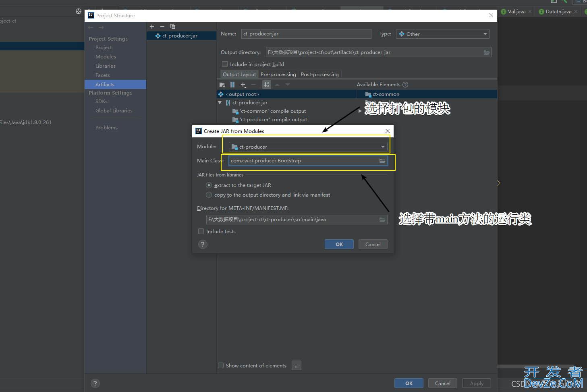This screenshot has height=392, width=587.
Task: Open Global Libraries in Platform Settings
Action: 114,111
